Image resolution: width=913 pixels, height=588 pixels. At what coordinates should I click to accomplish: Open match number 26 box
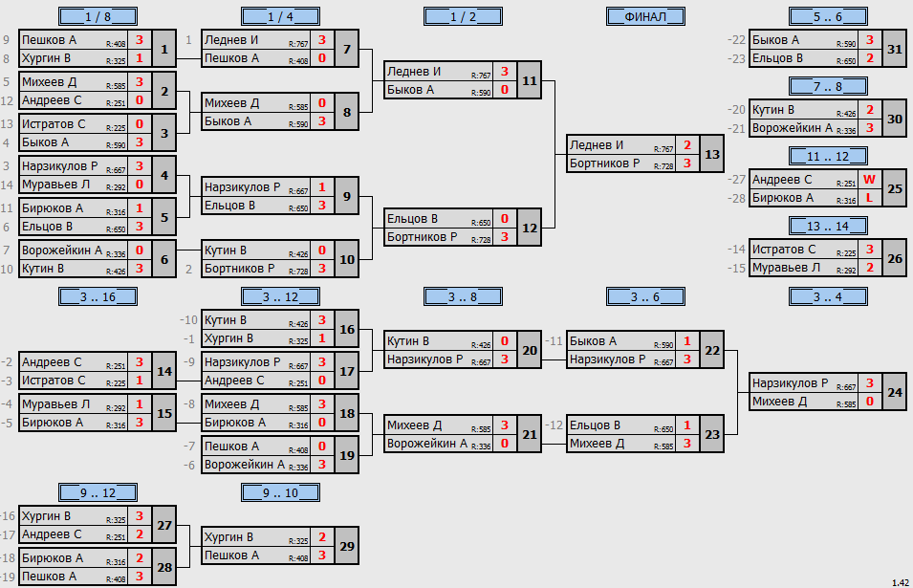pos(895,258)
